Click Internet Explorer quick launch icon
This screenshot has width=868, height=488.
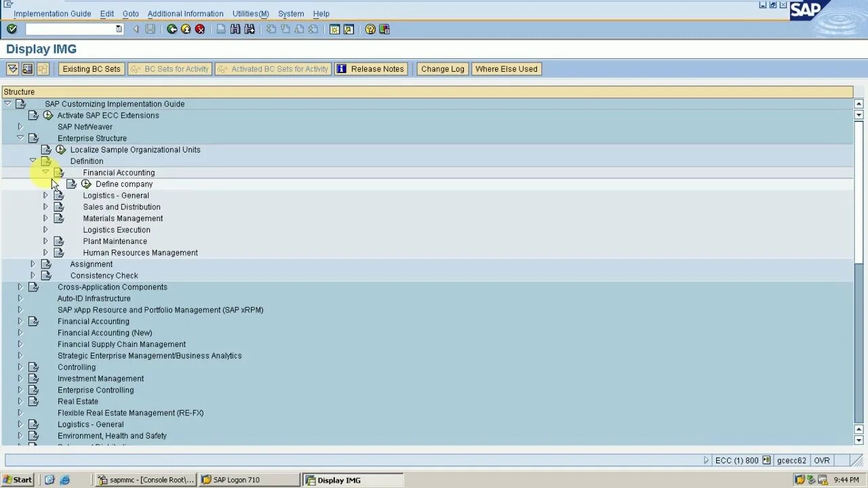point(64,480)
